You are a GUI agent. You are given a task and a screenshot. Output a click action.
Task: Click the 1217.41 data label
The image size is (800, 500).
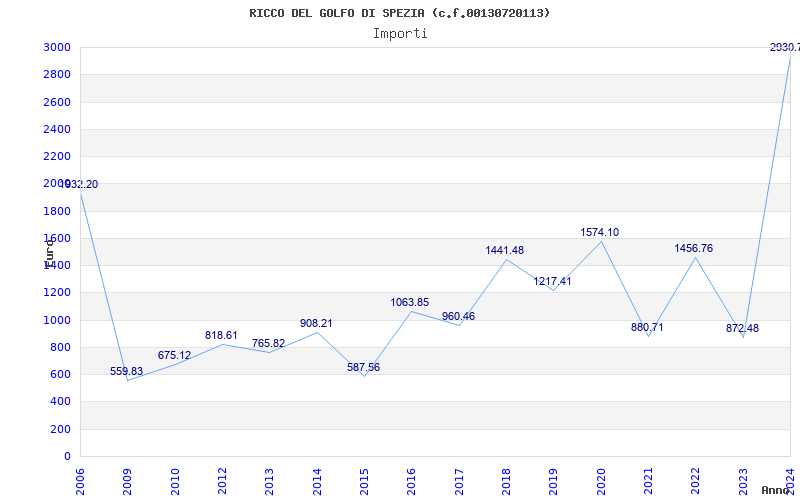[x=553, y=281]
